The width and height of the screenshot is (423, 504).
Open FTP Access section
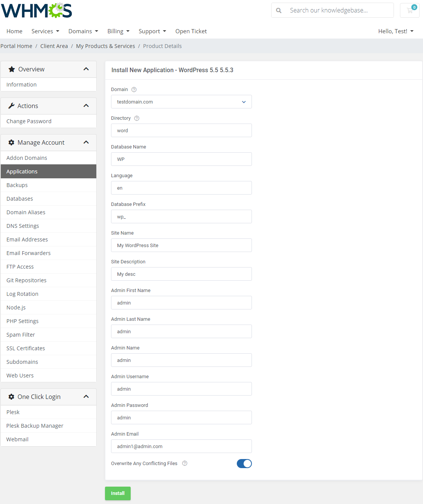pos(48,267)
